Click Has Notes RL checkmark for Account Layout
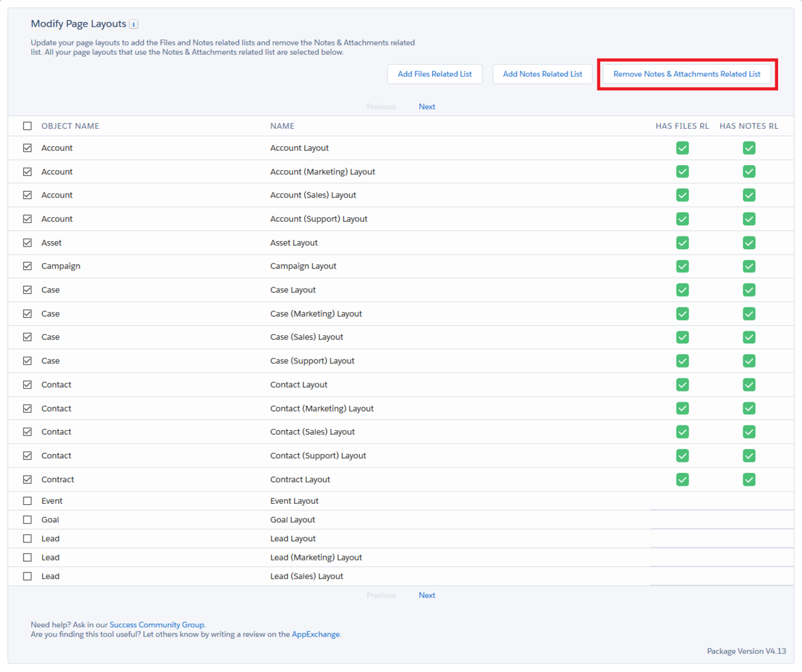The height and width of the screenshot is (672, 802). pyautogui.click(x=749, y=148)
